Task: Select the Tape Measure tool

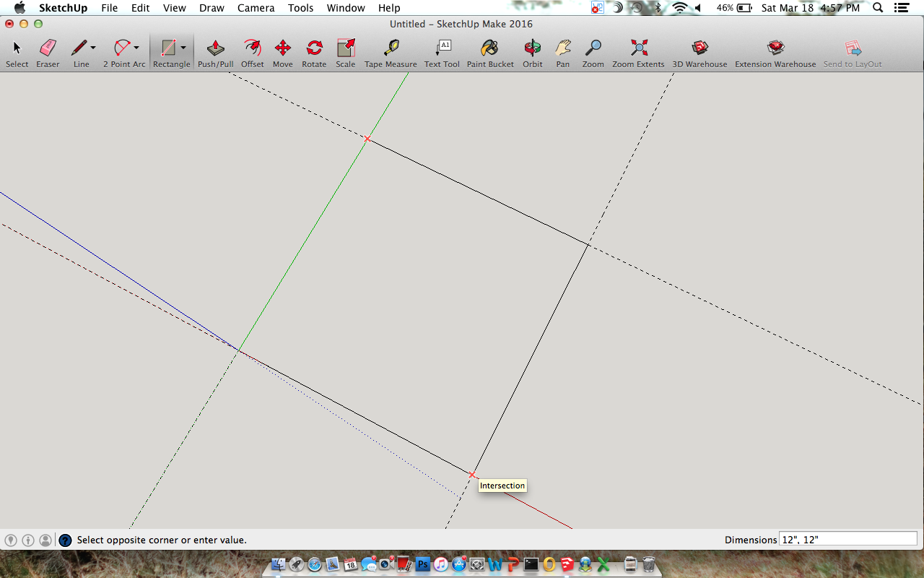Action: (391, 53)
